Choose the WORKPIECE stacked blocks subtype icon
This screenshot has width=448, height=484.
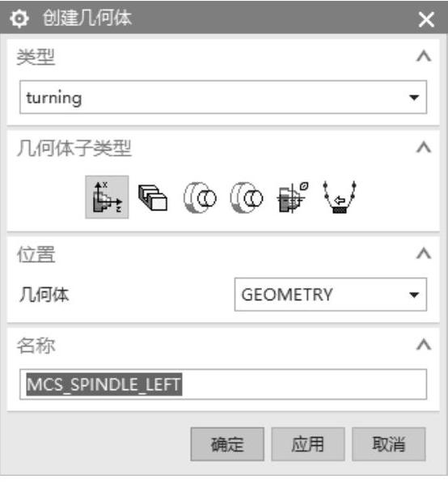(153, 197)
